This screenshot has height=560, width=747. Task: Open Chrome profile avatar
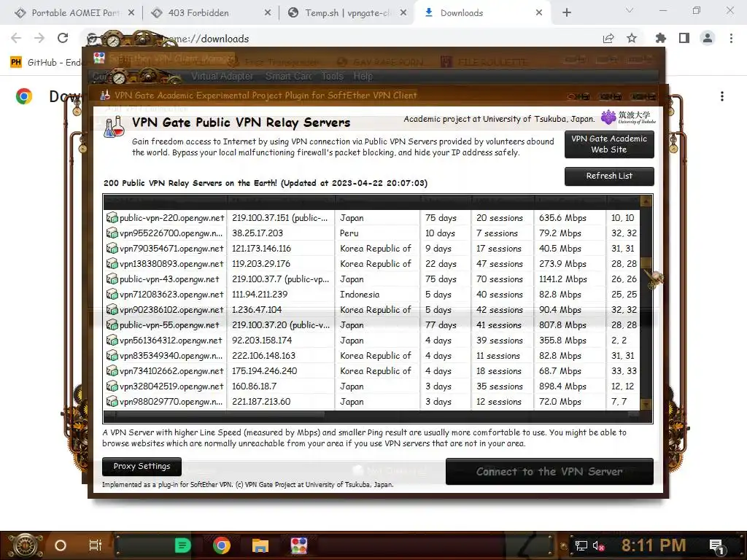708,38
